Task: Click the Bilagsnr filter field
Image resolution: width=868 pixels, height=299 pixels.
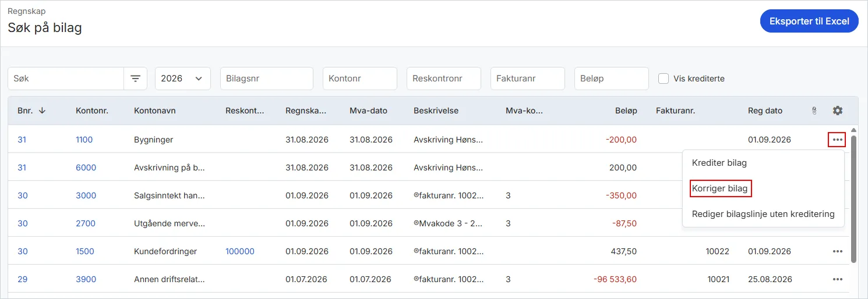Action: pyautogui.click(x=267, y=79)
